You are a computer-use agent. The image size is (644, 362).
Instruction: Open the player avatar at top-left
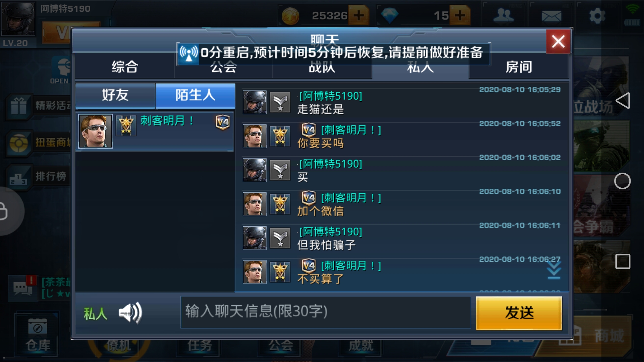[x=18, y=19]
